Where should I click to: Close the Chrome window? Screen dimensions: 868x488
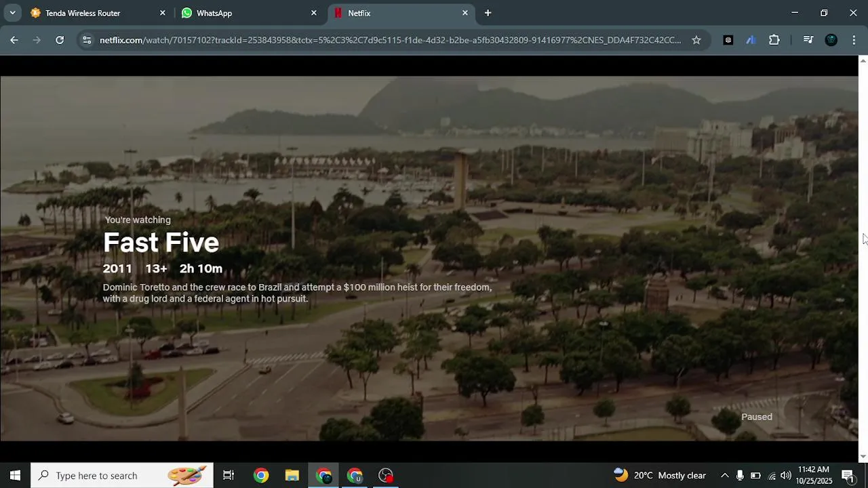point(853,12)
